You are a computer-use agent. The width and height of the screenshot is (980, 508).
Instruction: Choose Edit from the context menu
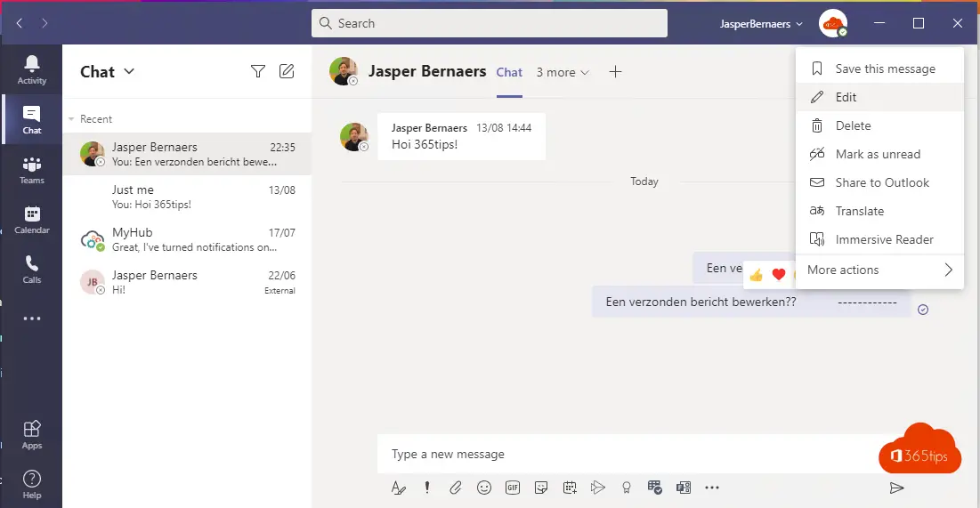(880, 97)
